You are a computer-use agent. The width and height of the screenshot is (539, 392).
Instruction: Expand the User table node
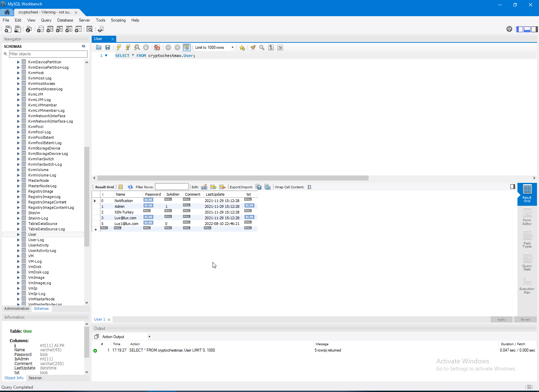19,234
